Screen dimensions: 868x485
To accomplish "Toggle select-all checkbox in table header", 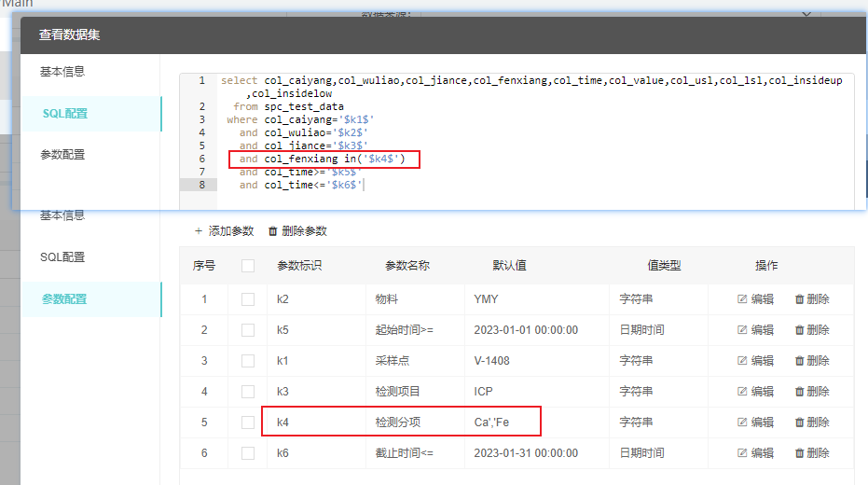I will (x=248, y=266).
